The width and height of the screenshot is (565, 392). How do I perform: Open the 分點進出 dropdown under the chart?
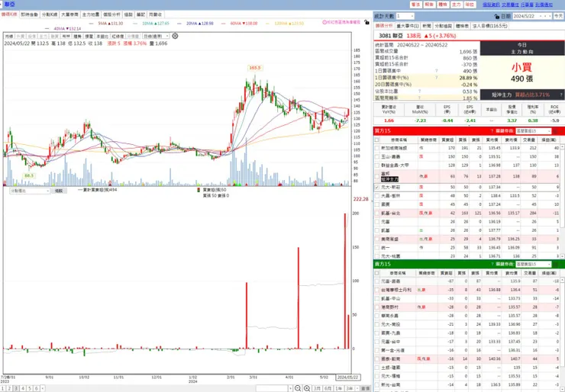[47, 191]
